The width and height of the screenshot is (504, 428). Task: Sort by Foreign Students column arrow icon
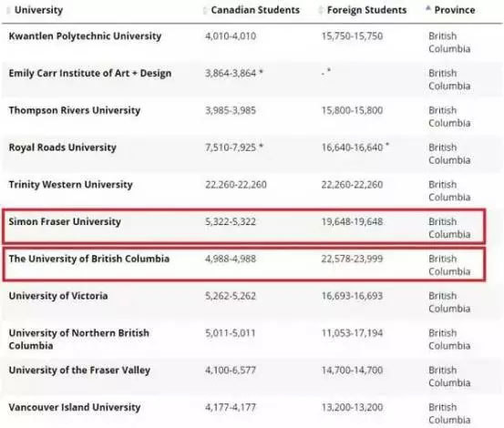pos(320,10)
